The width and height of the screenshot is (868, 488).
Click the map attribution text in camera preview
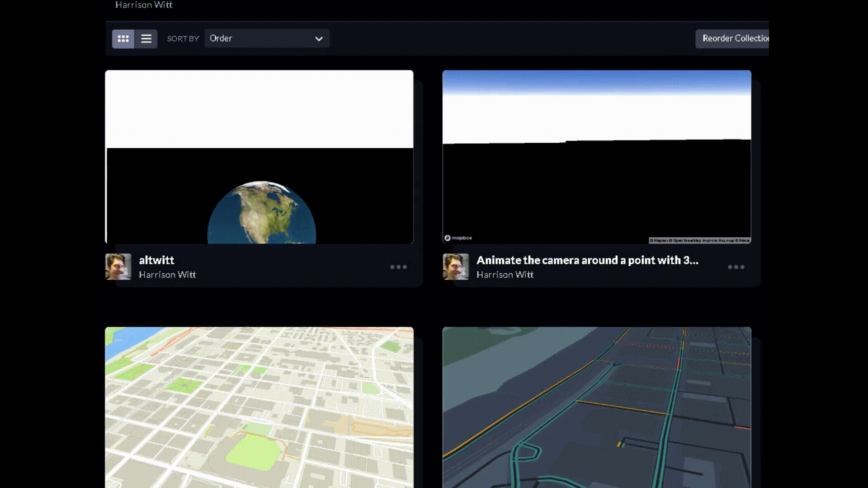coord(700,240)
